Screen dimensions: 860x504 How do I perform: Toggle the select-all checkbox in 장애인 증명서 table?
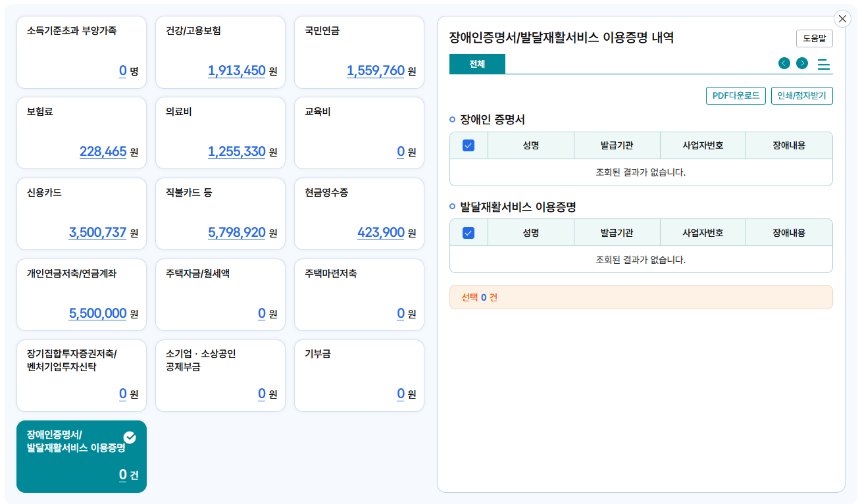point(468,145)
